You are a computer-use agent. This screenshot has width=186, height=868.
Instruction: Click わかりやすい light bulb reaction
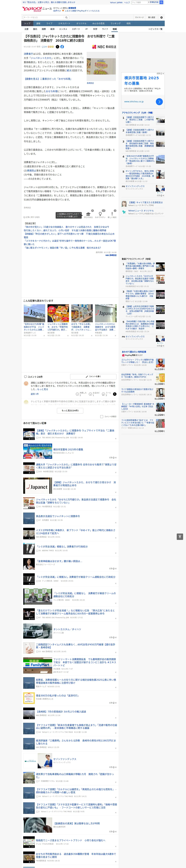point(100,214)
